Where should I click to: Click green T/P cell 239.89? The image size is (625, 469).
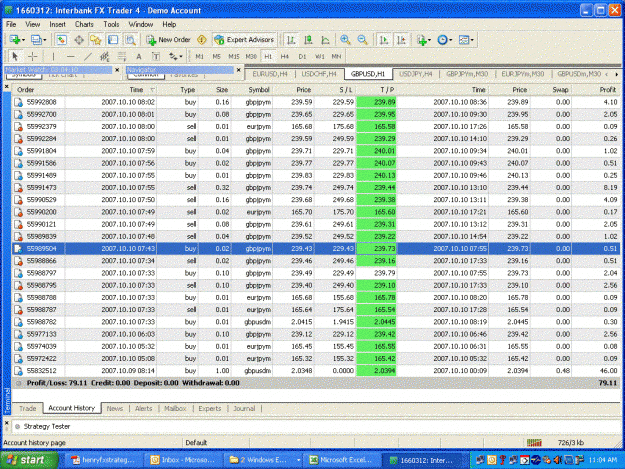(376, 102)
